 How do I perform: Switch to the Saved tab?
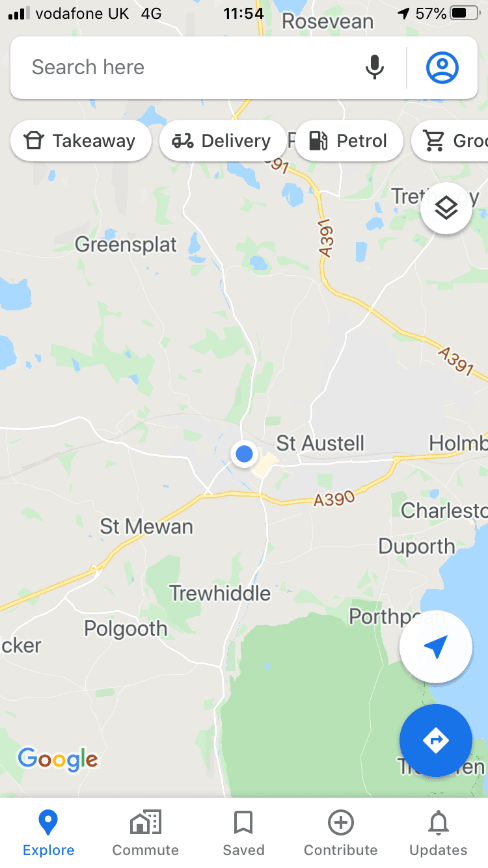[243, 833]
